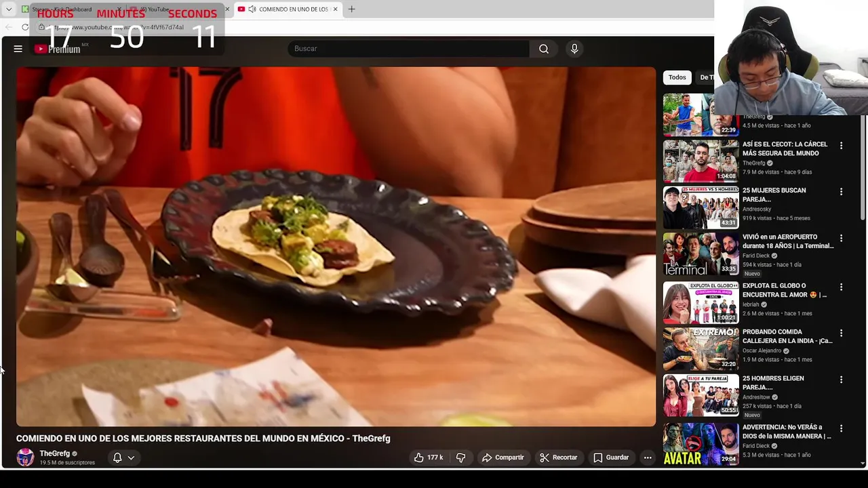Go to the YouTube Premium home logo
The width and height of the screenshot is (868, 488).
[x=58, y=49]
